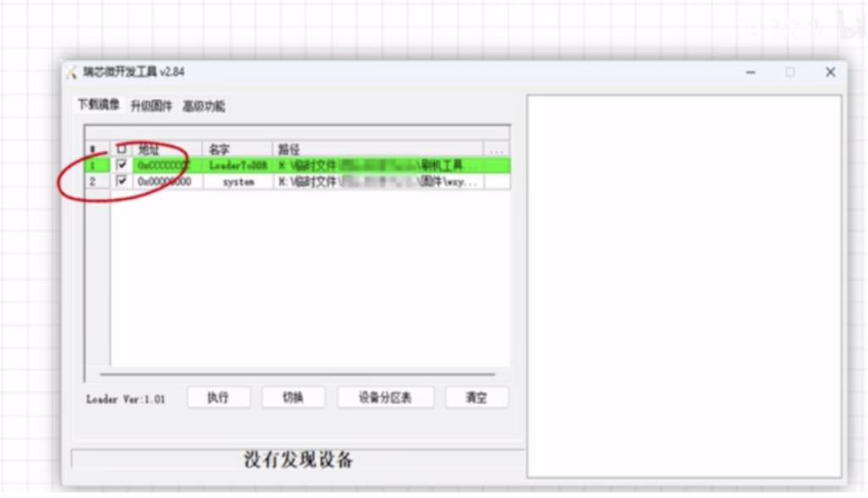
Task: Select the system row path cell
Action: click(377, 182)
